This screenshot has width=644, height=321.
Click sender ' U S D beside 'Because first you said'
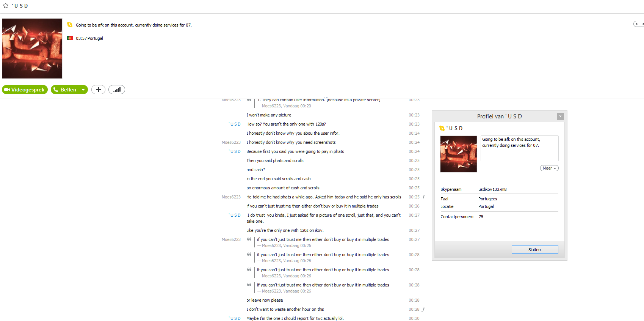[235, 151]
